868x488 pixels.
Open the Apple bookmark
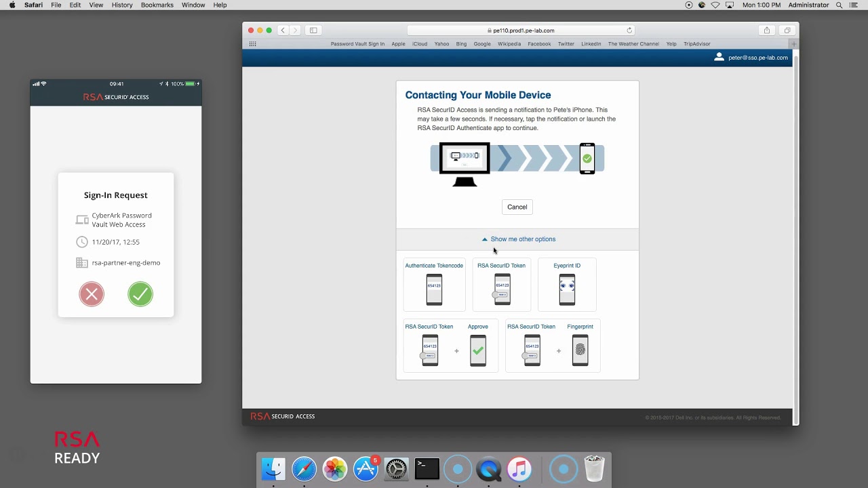coord(398,44)
